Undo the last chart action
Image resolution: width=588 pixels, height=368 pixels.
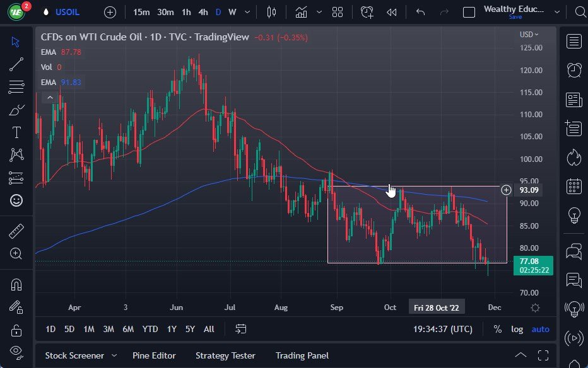pyautogui.click(x=419, y=12)
